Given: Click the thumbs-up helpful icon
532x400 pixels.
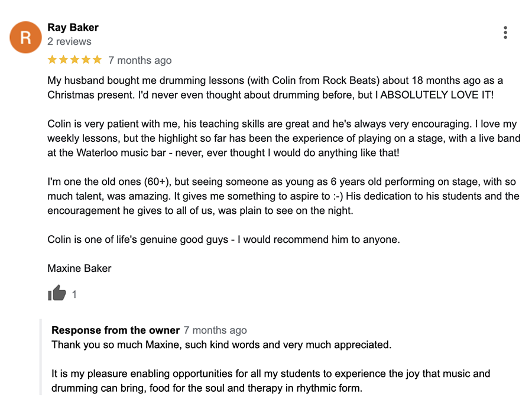Looking at the screenshot, I should pyautogui.click(x=57, y=293).
